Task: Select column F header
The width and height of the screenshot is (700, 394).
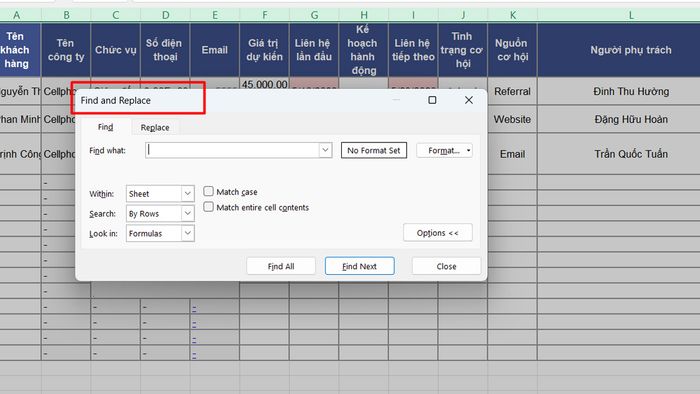Action: (x=264, y=15)
